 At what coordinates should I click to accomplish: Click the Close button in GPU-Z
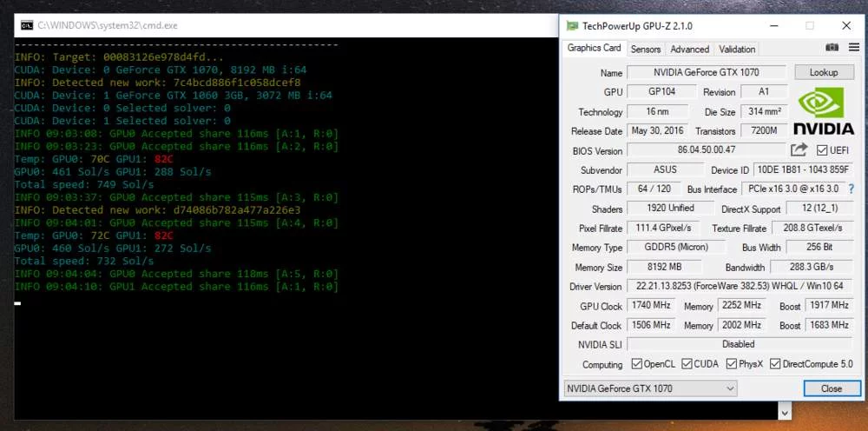click(831, 388)
